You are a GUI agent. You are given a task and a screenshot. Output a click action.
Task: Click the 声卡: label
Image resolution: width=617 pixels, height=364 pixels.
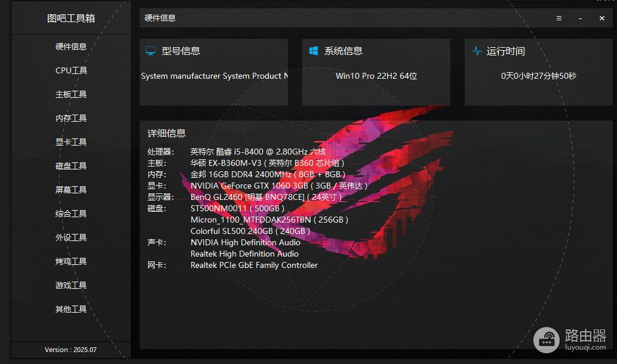(156, 242)
